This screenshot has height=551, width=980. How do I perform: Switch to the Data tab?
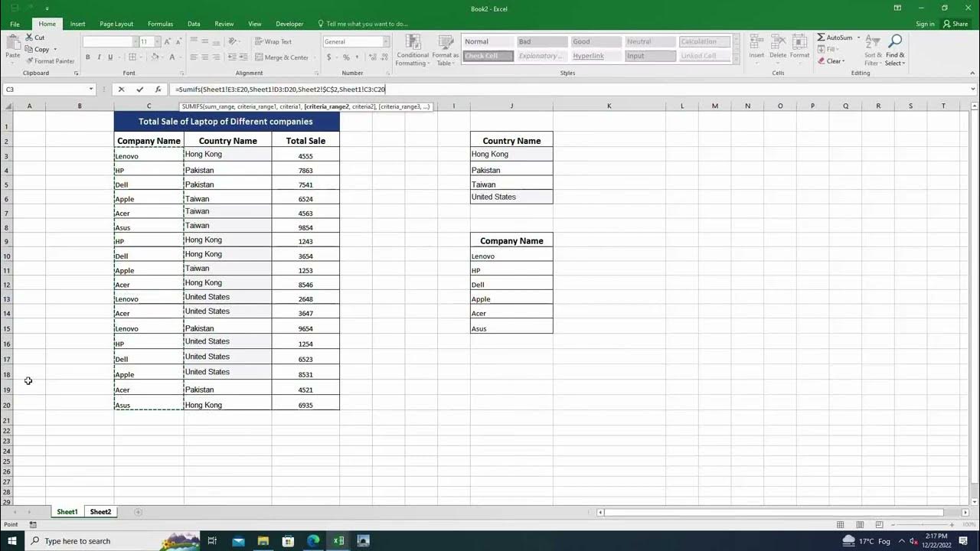(x=194, y=24)
